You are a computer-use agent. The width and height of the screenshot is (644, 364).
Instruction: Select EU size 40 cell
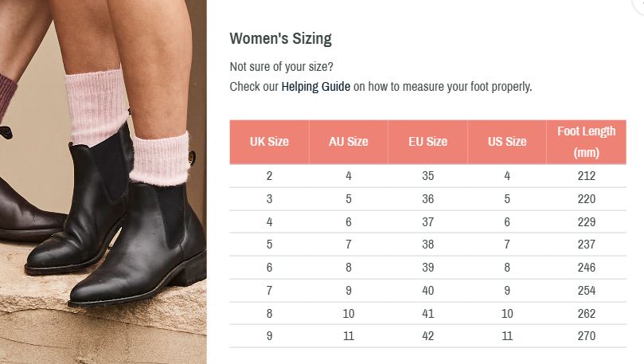[427, 291]
